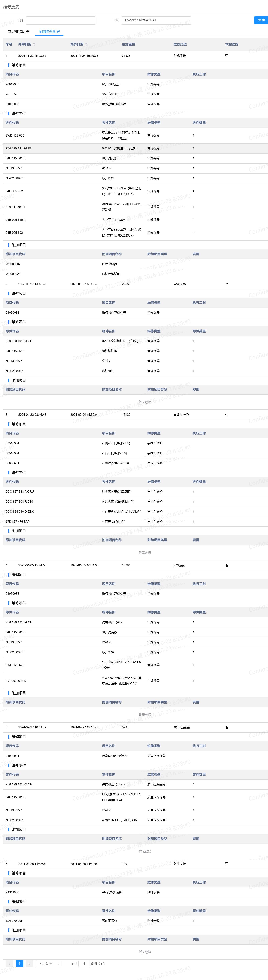Click 页共 6 条 pagination total text

(x=98, y=964)
